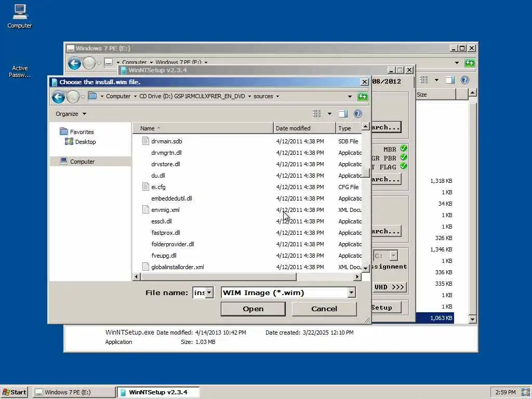Expand the sources breadcrumb arrow
Viewport: 532px width, 399px height.
tap(277, 96)
